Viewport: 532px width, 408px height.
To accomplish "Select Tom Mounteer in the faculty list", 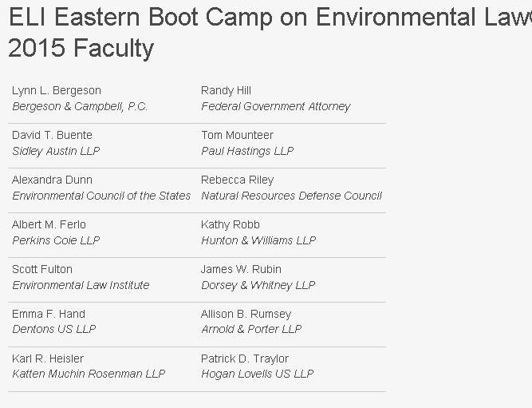I will tap(237, 135).
